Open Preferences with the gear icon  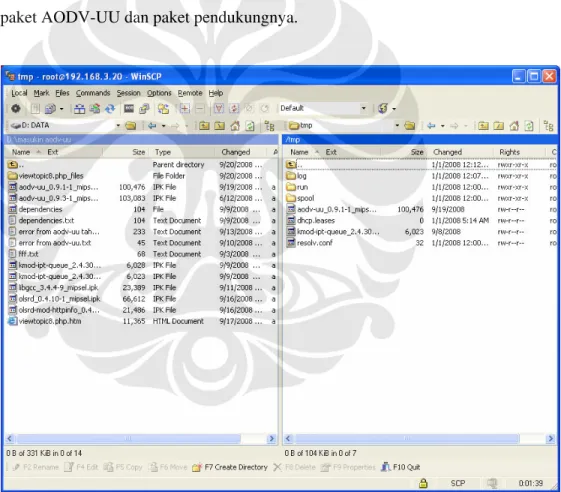coord(15,108)
